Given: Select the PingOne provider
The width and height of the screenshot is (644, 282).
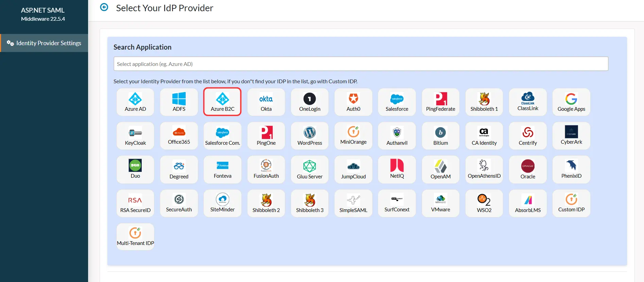Looking at the screenshot, I should pos(266,136).
